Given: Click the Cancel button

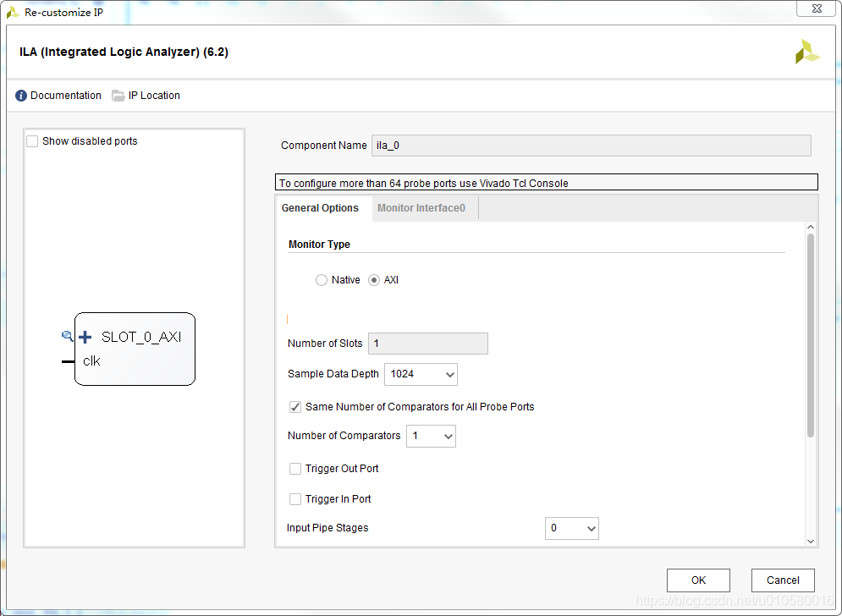Looking at the screenshot, I should (783, 580).
